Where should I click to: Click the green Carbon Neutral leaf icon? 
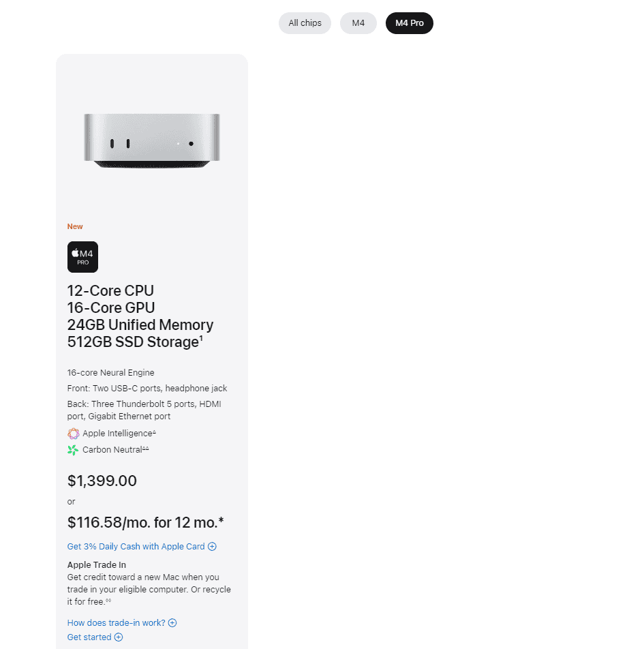73,450
